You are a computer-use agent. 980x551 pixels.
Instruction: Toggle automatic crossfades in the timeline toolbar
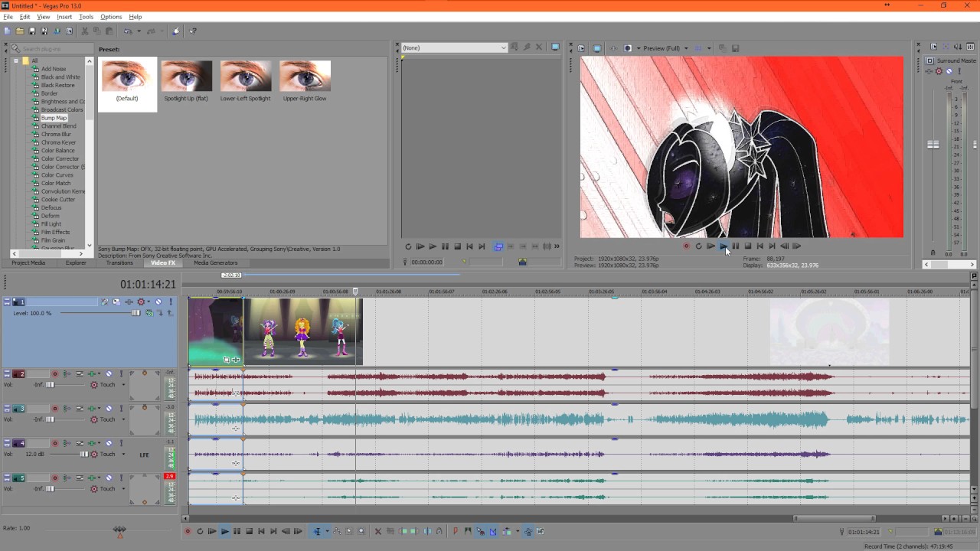(x=492, y=531)
